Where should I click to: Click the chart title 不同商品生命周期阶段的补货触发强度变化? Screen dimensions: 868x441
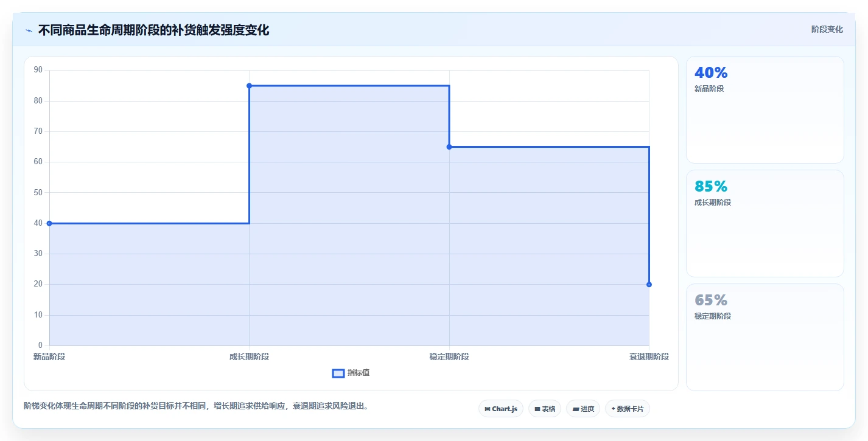click(153, 30)
